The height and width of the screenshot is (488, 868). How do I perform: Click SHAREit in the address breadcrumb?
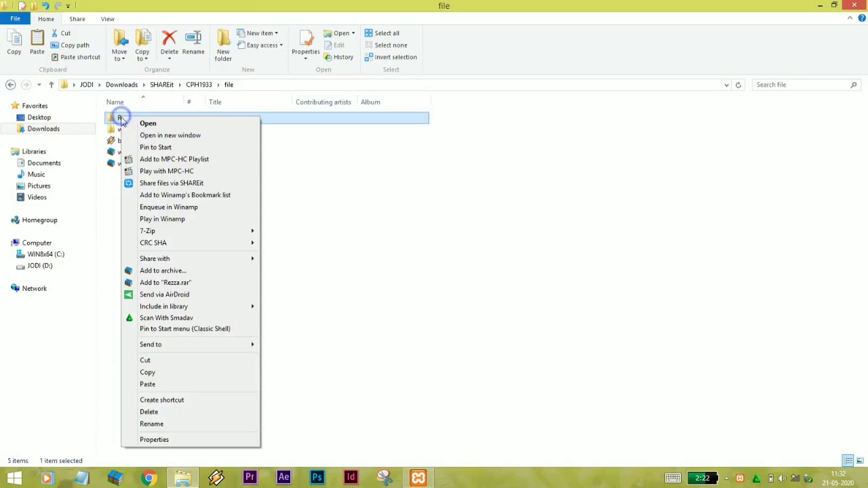click(162, 85)
